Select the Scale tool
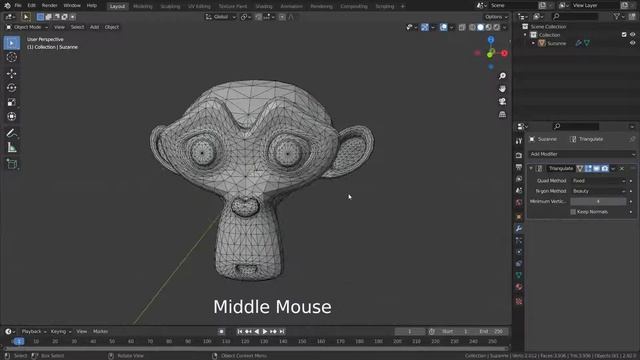 coord(12,102)
